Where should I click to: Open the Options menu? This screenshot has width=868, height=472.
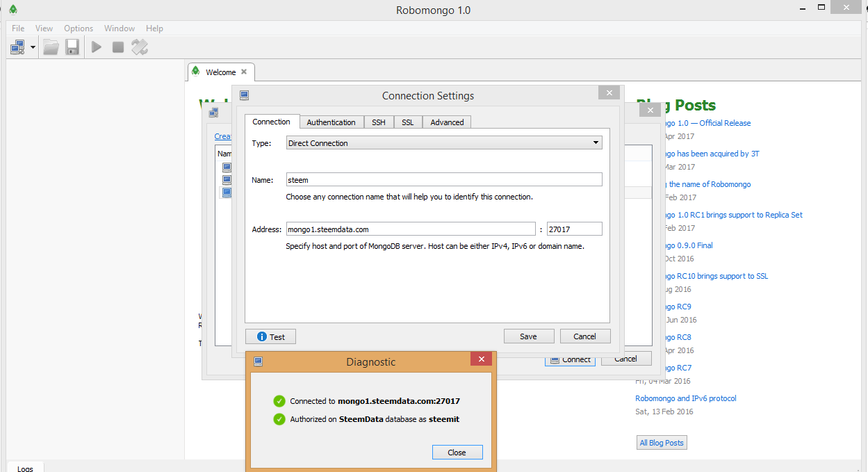[79, 29]
